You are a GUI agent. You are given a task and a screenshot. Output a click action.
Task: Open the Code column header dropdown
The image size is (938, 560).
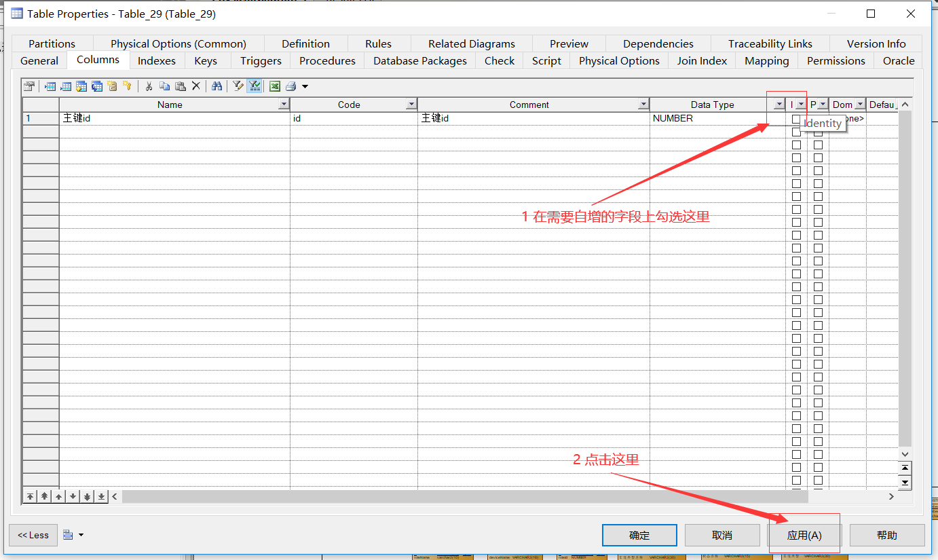pyautogui.click(x=411, y=105)
